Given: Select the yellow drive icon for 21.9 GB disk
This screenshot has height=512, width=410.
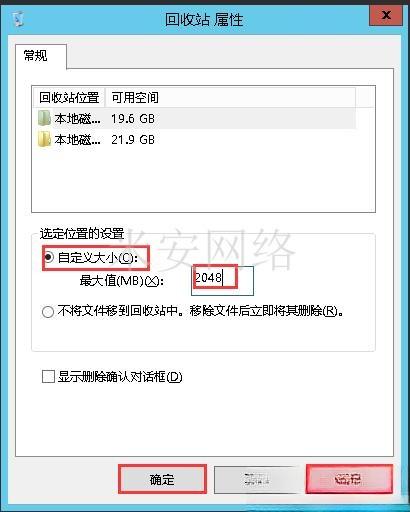Looking at the screenshot, I should pos(44,139).
